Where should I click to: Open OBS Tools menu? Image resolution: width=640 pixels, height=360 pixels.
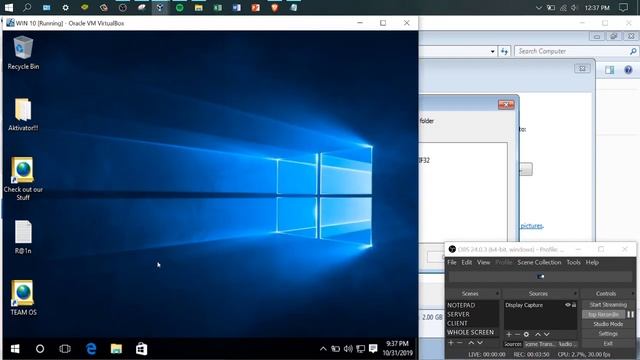573,262
